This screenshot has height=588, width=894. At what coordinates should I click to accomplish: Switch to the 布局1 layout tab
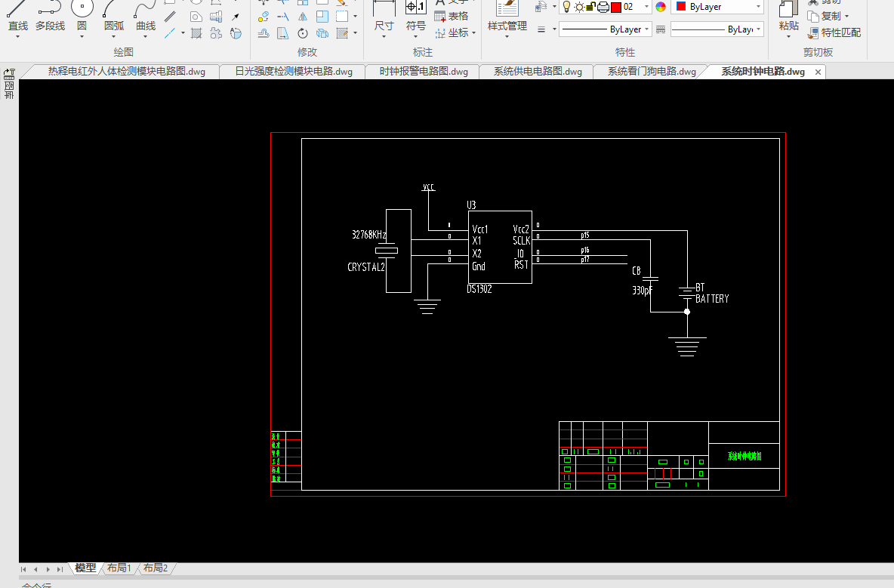pyautogui.click(x=119, y=568)
